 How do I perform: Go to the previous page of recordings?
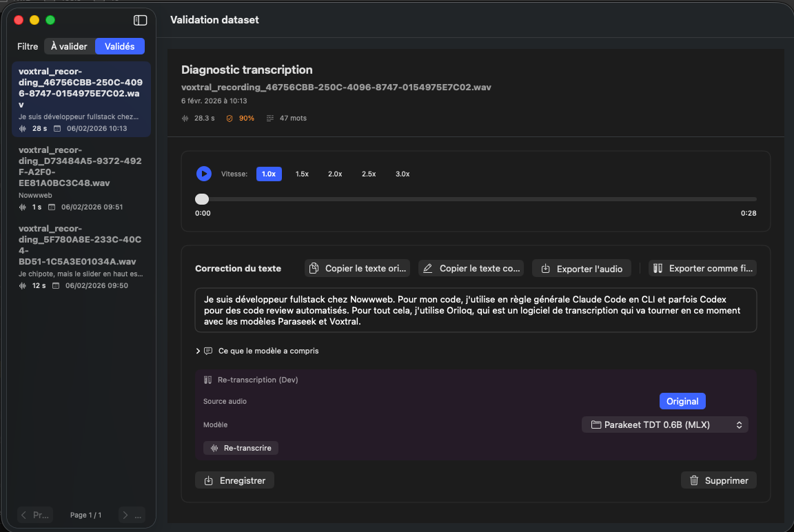pyautogui.click(x=35, y=515)
